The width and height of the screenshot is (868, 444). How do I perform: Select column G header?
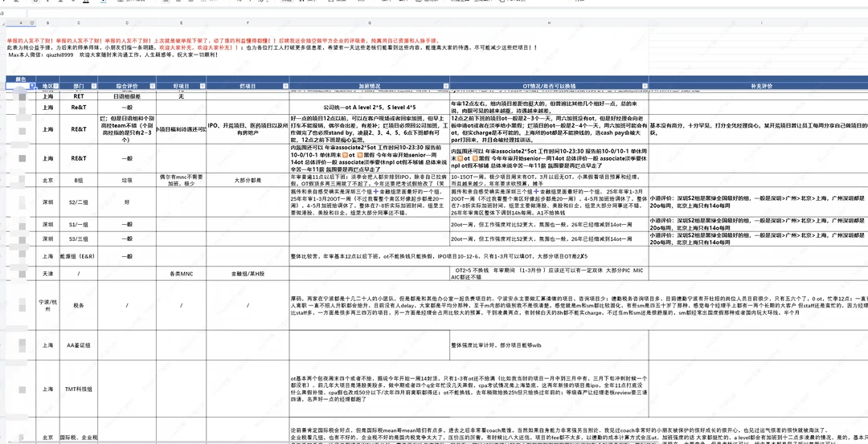369,22
